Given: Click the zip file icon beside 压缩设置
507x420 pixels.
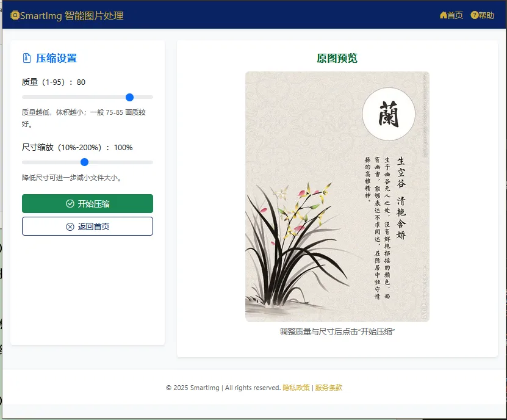Looking at the screenshot, I should click(27, 58).
